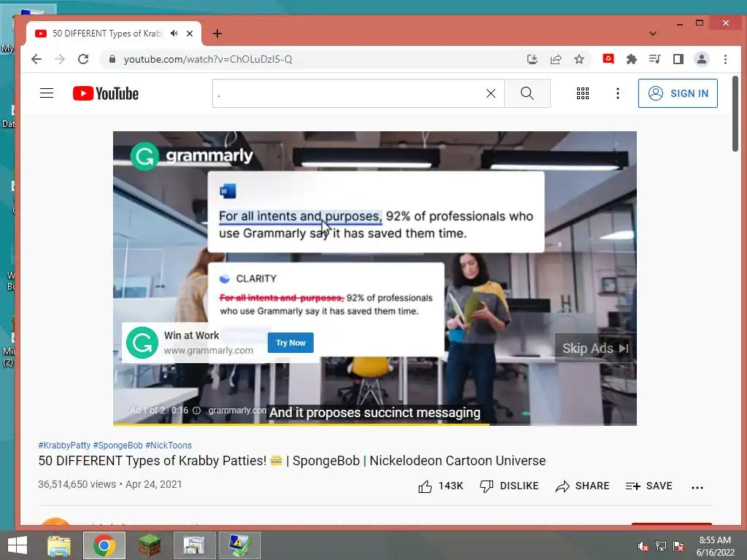Viewport: 747px width, 560px height.
Task: Open a new tab with plus button
Action: point(217,34)
